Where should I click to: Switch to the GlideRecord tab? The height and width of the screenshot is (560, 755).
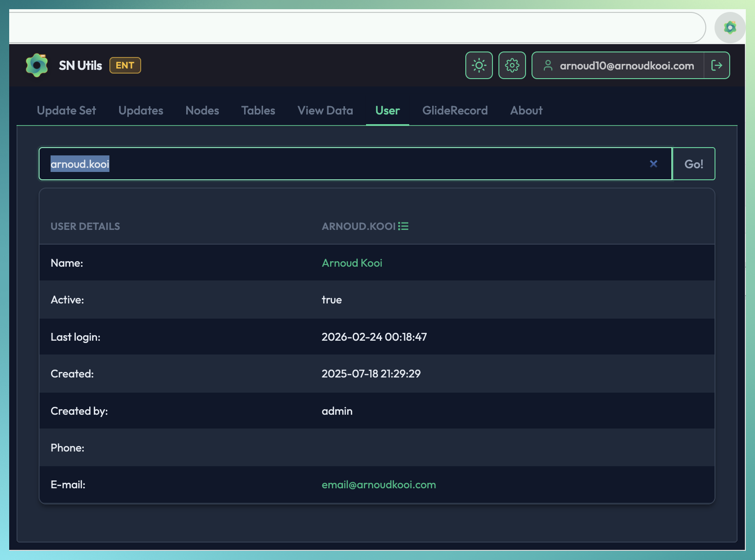[x=455, y=110]
